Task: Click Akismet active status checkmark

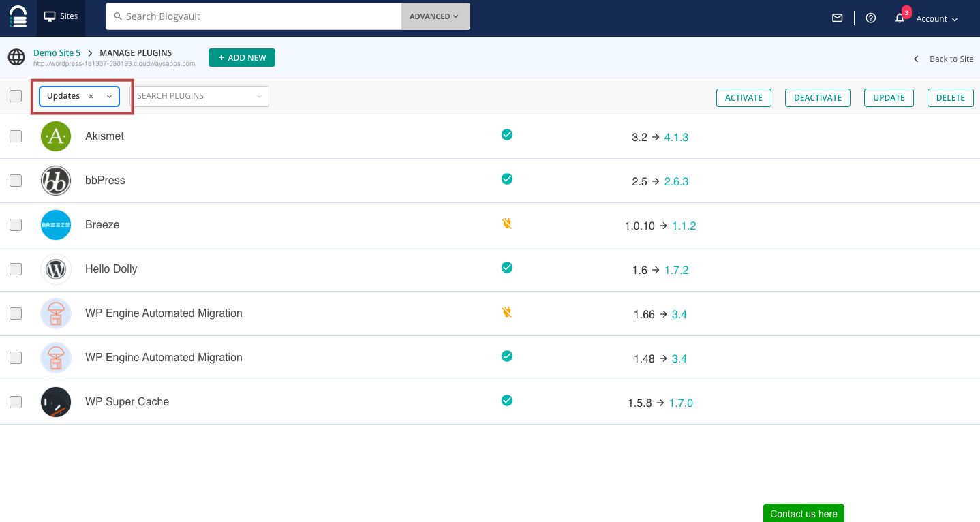Action: click(507, 135)
